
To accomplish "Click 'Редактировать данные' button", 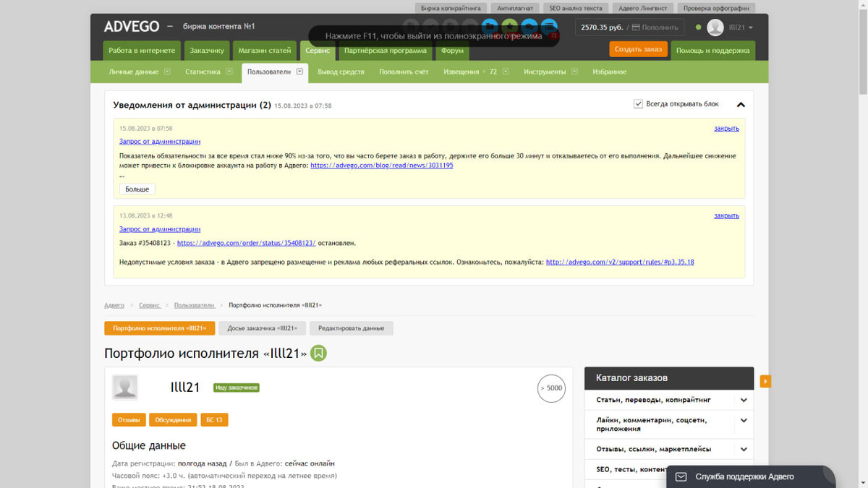I will [x=352, y=328].
